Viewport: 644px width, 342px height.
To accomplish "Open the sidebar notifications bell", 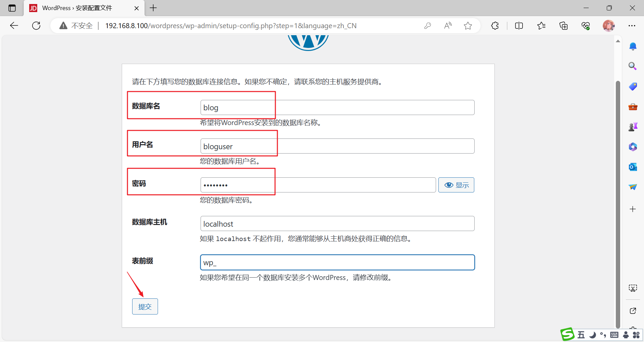I will click(633, 46).
